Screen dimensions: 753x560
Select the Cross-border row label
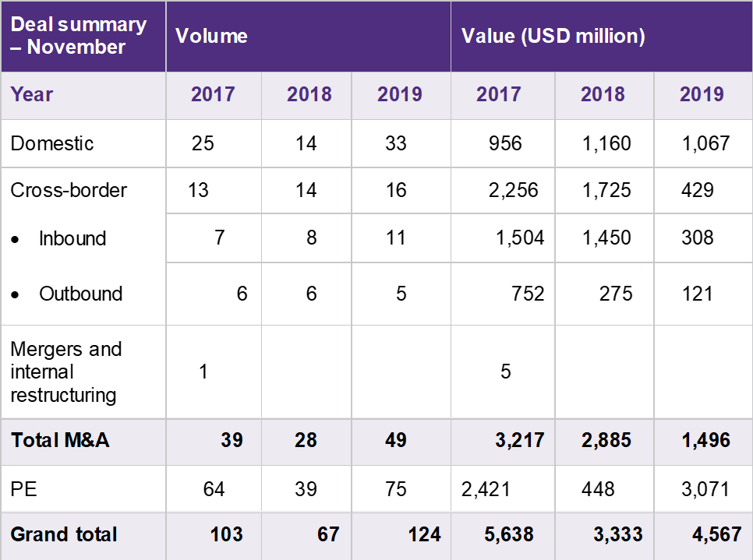[69, 190]
